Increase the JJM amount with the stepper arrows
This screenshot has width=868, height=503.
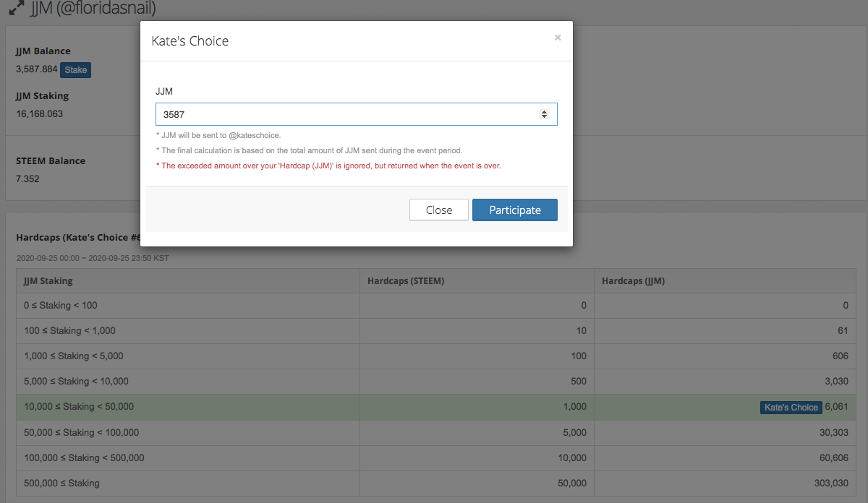tap(544, 111)
